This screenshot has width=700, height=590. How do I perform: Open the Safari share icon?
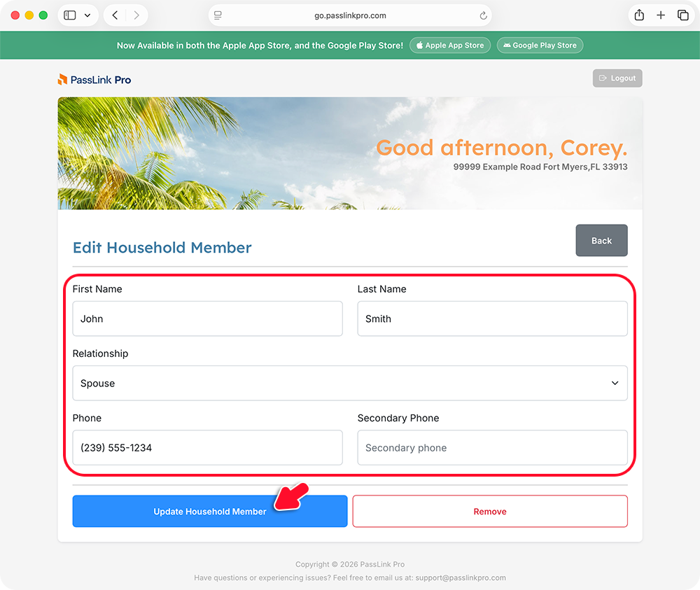coord(639,15)
